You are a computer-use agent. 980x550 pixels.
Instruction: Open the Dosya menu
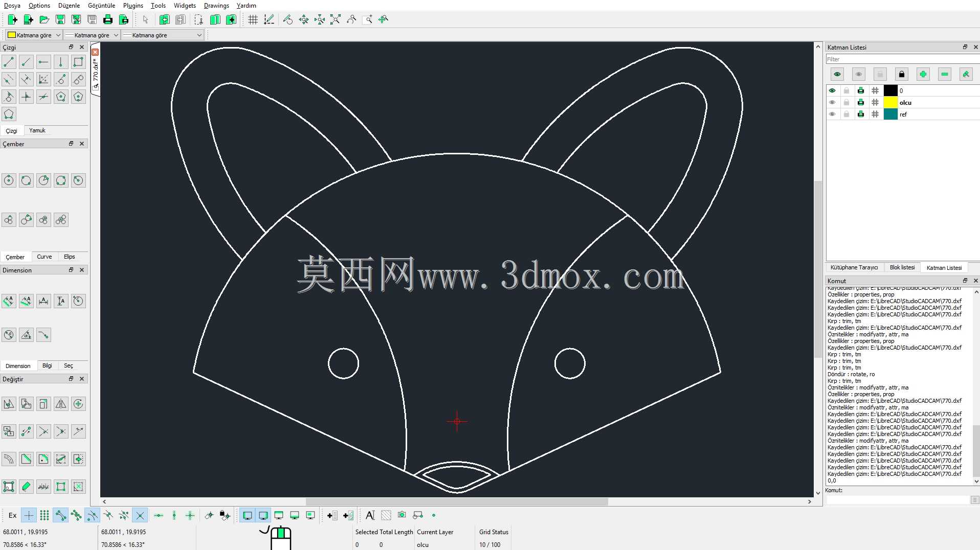(x=12, y=6)
